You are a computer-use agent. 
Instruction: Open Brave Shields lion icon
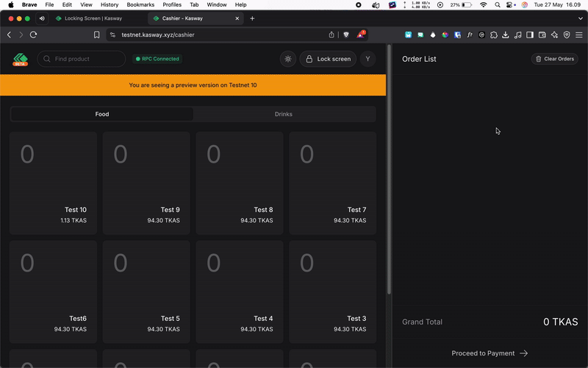[x=346, y=35]
